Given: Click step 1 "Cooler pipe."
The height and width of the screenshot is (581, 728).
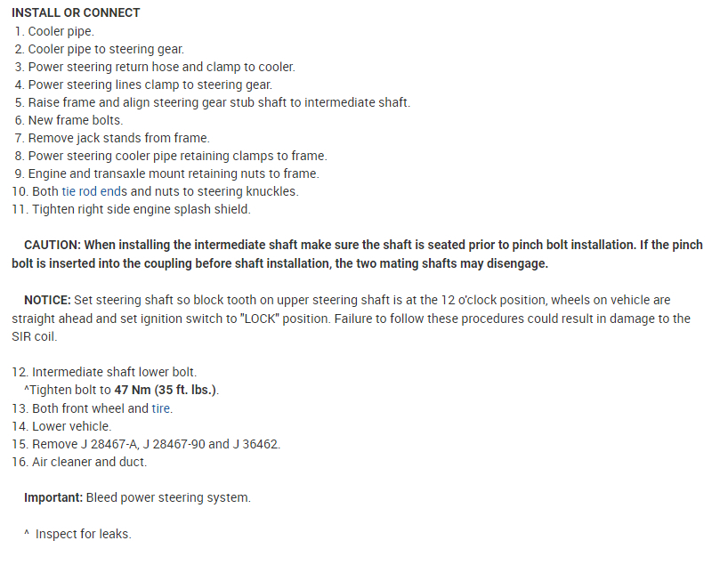Looking at the screenshot, I should point(61,31).
